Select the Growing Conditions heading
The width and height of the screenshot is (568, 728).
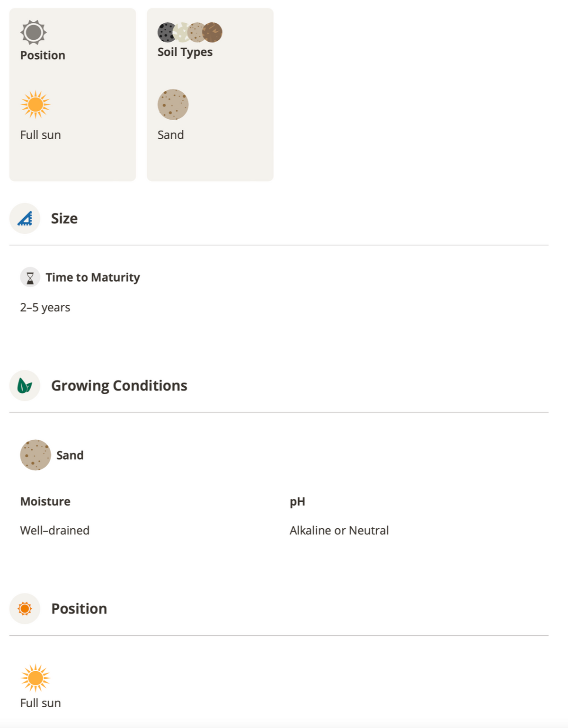pyautogui.click(x=119, y=386)
